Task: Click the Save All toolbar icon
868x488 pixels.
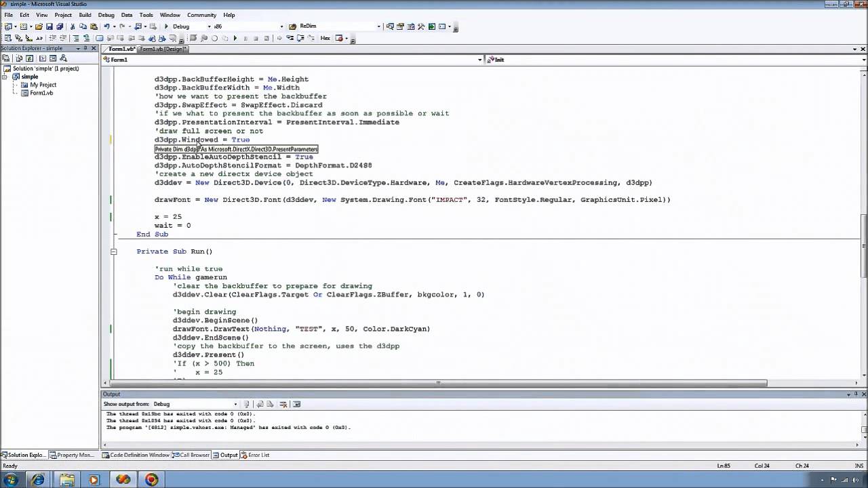Action: [x=60, y=26]
